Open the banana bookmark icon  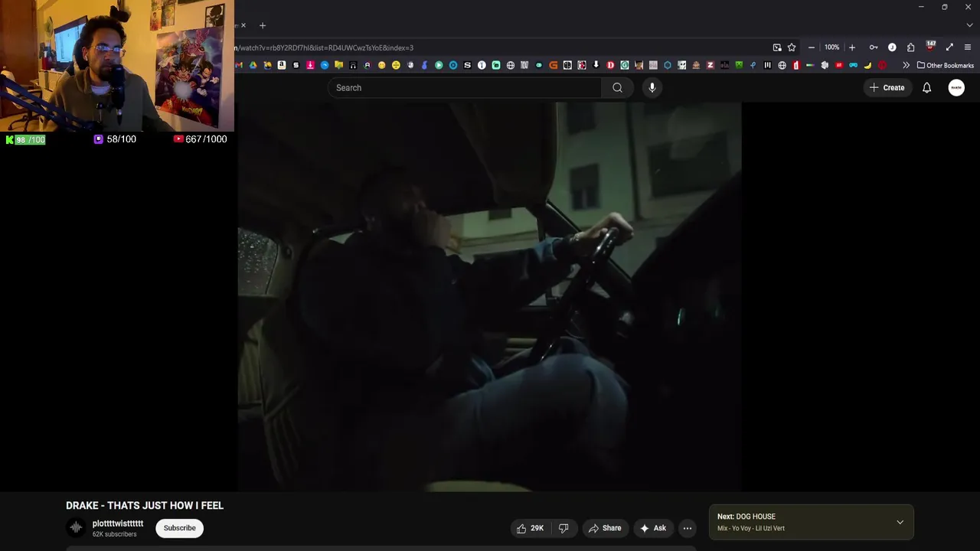[x=867, y=65]
